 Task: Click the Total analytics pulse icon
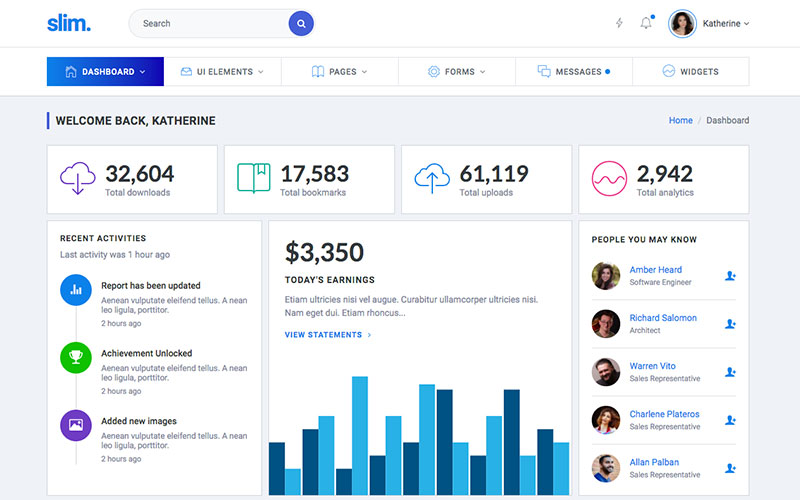click(x=609, y=179)
